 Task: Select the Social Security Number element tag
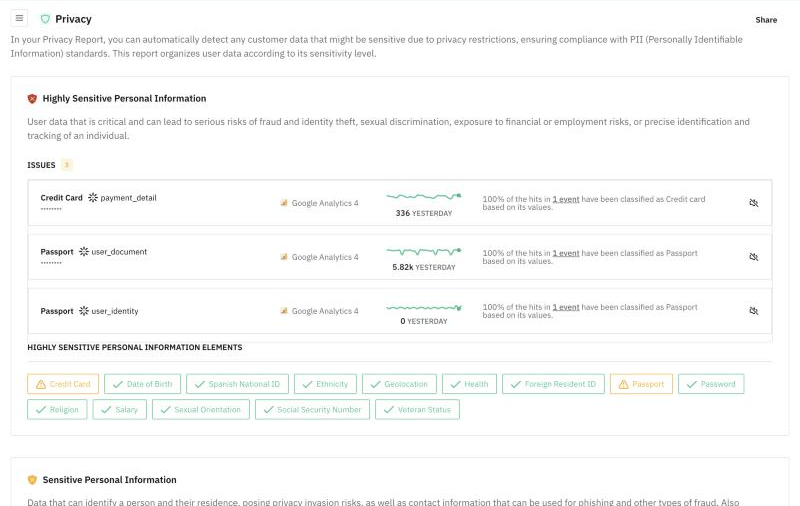click(x=313, y=410)
